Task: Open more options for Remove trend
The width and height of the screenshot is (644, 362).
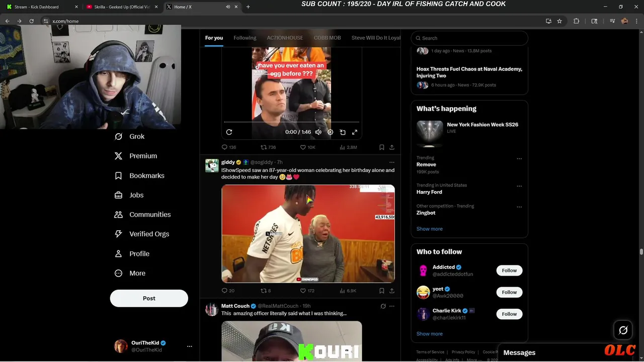Action: (519, 159)
